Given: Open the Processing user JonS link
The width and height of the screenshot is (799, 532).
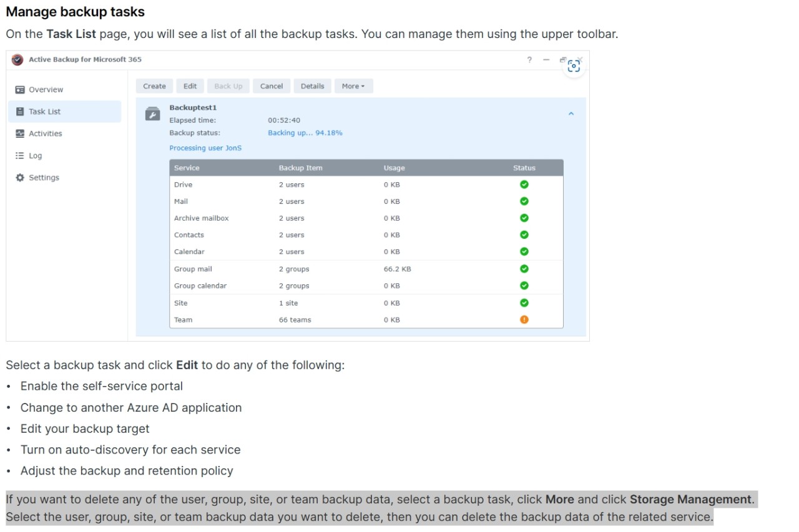Looking at the screenshot, I should (205, 148).
